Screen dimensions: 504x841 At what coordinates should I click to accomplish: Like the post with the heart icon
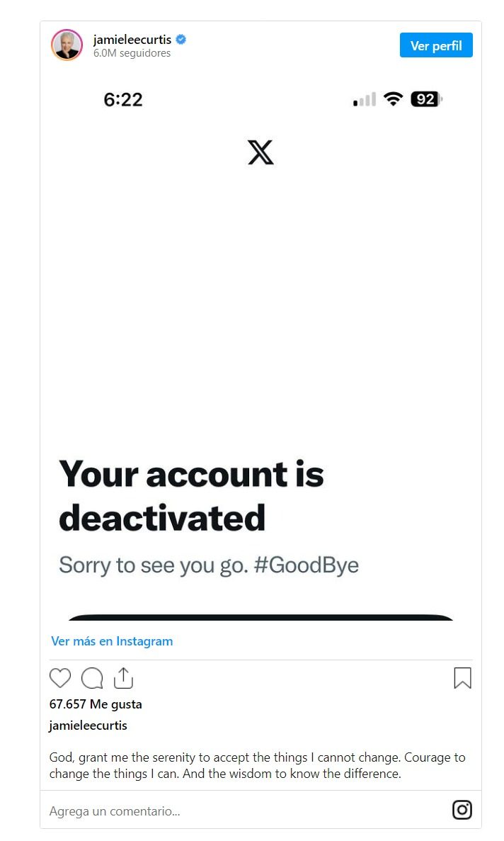pyautogui.click(x=60, y=678)
